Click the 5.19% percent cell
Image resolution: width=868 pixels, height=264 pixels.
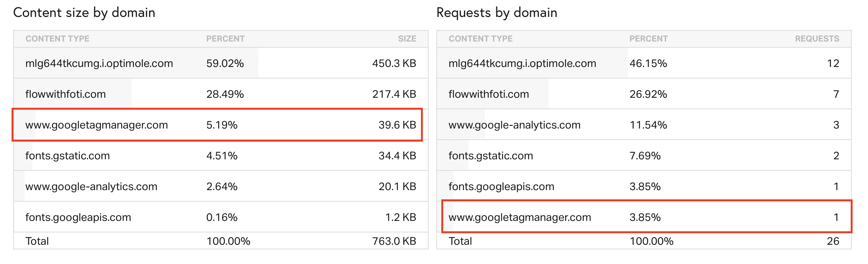coord(222,125)
